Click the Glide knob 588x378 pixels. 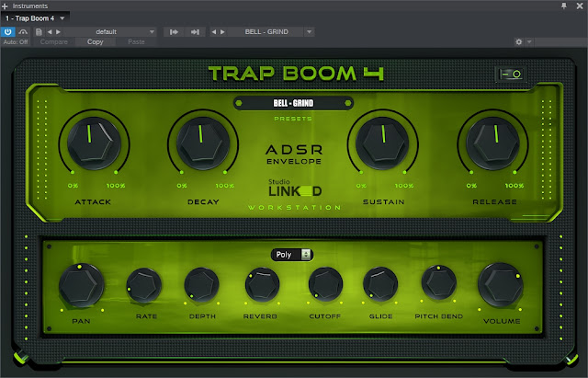pos(380,284)
